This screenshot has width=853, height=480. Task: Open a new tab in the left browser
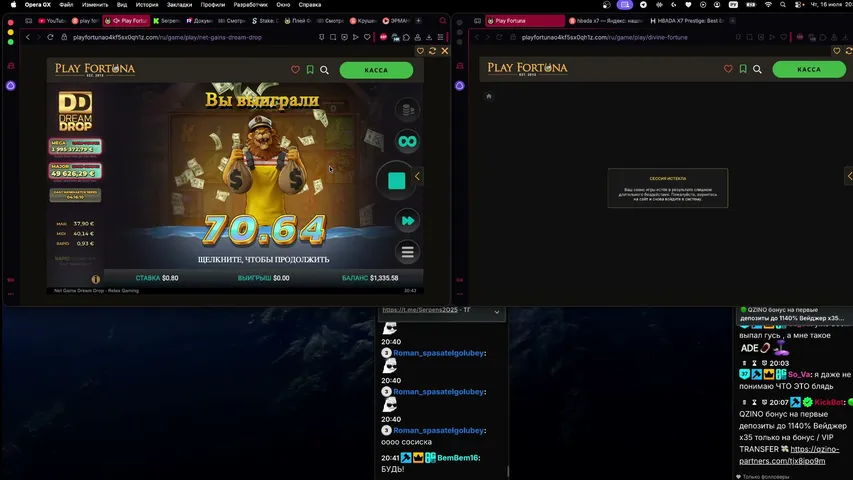coord(418,21)
